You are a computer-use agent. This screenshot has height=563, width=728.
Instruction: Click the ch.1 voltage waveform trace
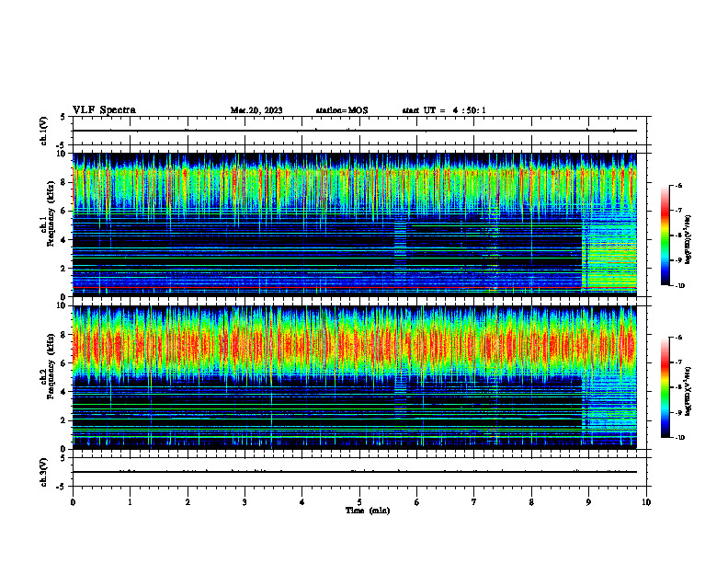[355, 131]
